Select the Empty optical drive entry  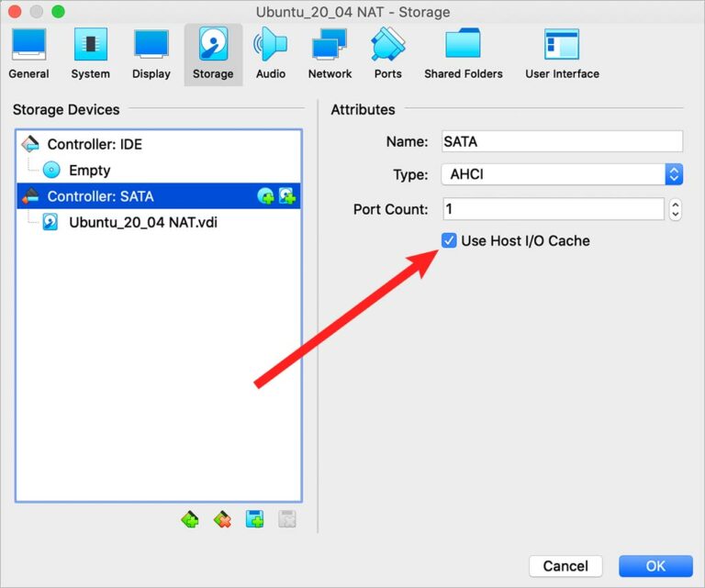pos(158,171)
